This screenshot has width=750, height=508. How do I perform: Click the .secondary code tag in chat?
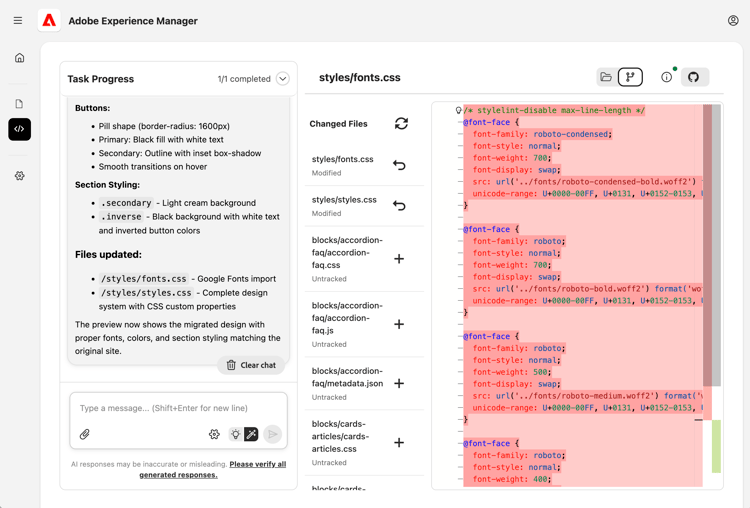coord(126,203)
